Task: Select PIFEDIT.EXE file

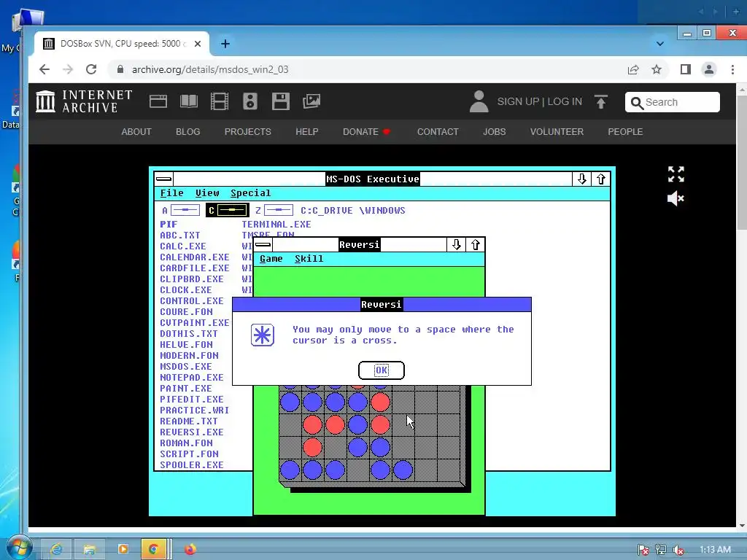Action: 192,400
